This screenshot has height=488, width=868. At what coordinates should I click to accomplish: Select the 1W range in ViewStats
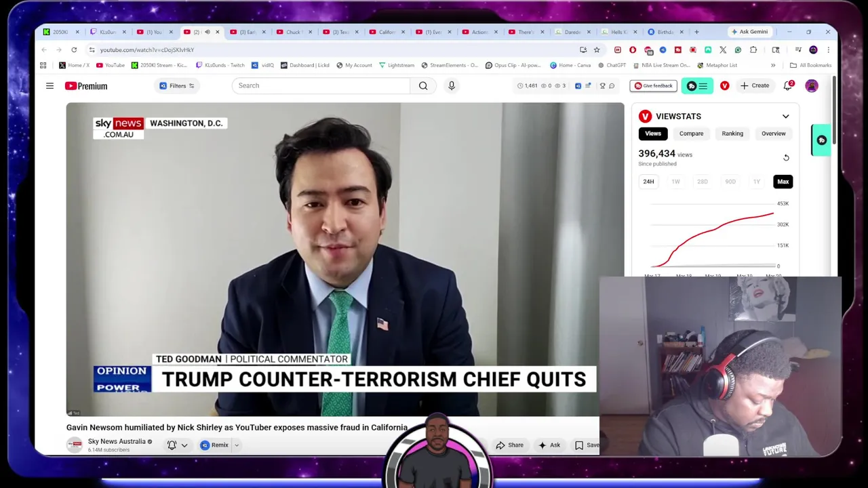point(675,182)
